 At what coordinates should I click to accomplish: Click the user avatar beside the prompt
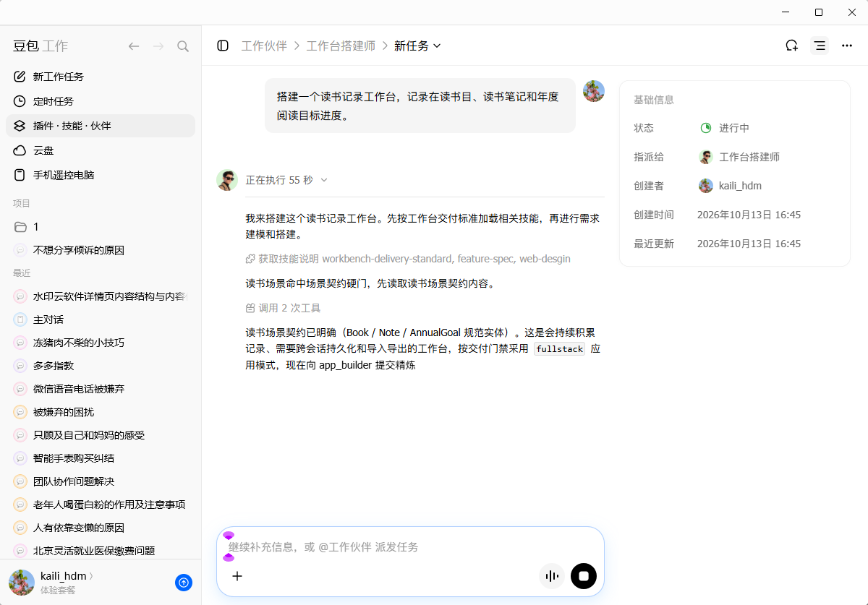coord(594,91)
